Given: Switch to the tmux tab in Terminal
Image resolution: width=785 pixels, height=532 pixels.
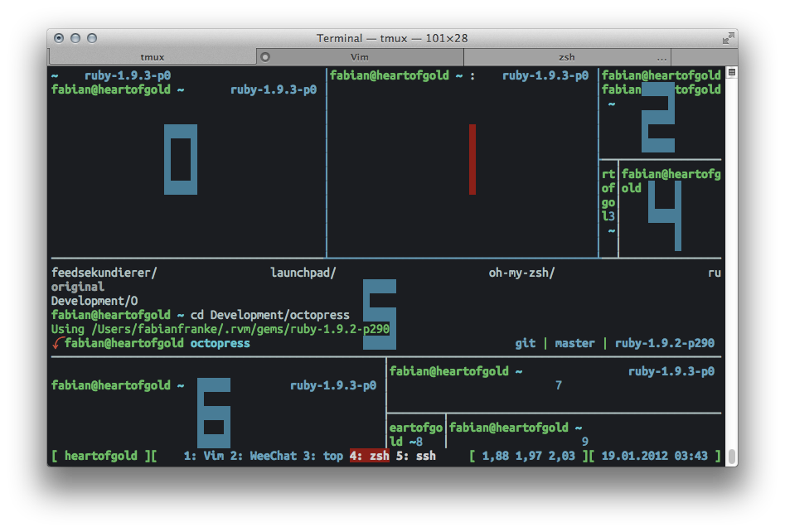Looking at the screenshot, I should (x=153, y=57).
